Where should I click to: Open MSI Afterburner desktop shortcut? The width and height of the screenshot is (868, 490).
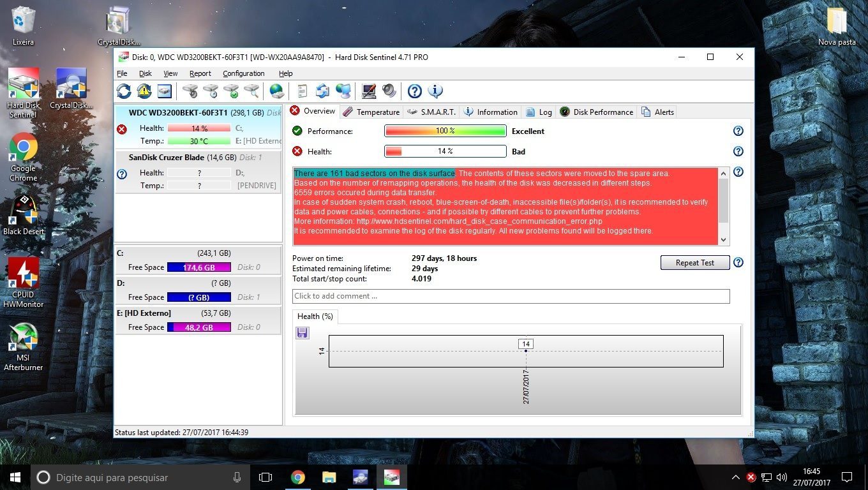tap(24, 348)
